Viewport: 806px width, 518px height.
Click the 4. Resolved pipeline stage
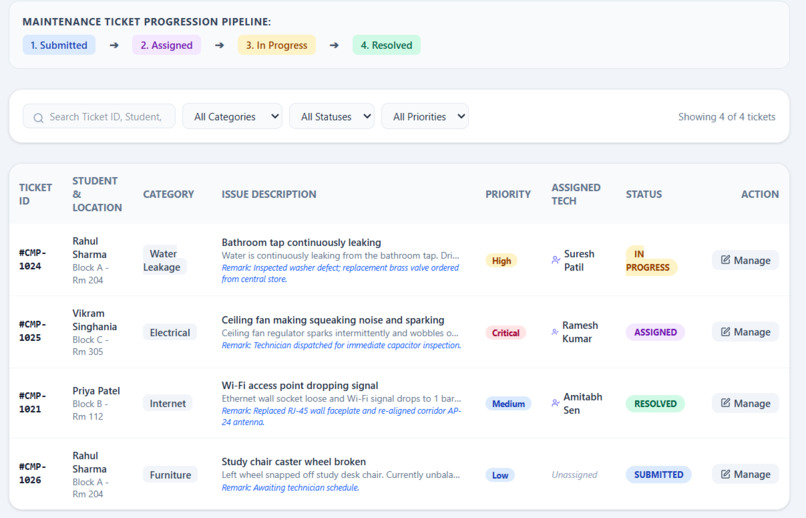click(387, 45)
